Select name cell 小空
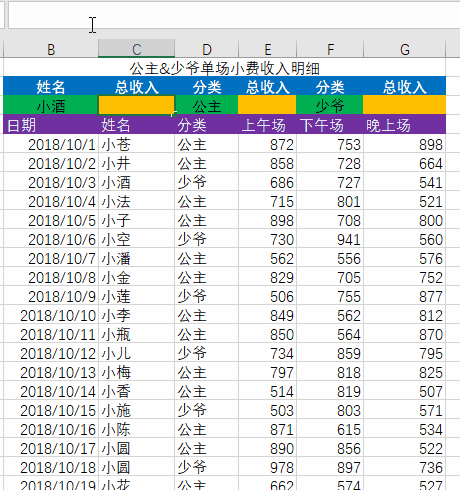This screenshot has height=490, width=460. pyautogui.click(x=136, y=238)
